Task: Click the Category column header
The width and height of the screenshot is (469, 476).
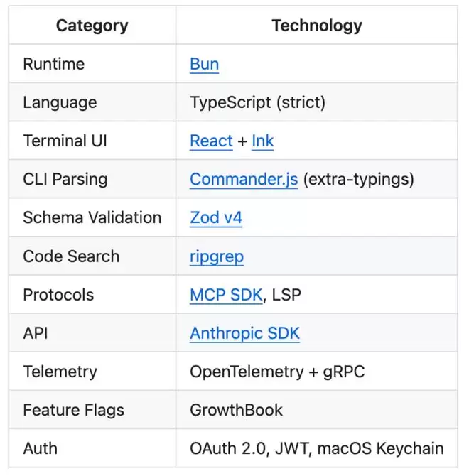Action: click(92, 26)
